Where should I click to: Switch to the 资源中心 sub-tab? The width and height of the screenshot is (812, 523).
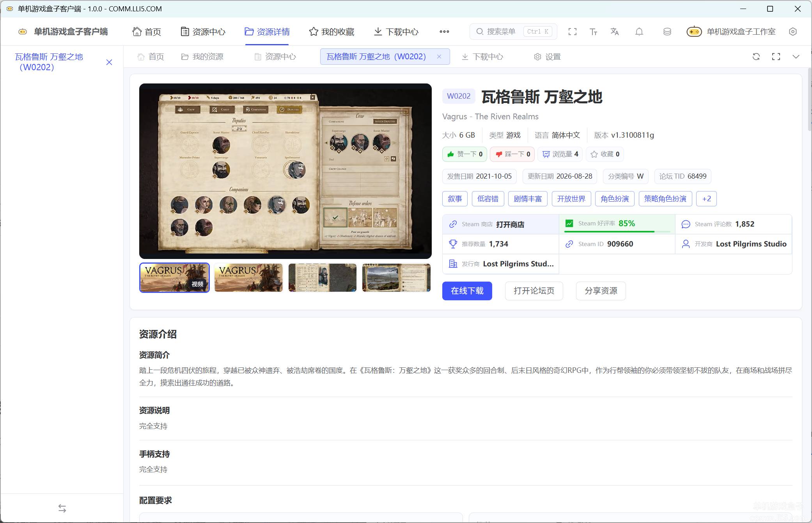tap(275, 57)
